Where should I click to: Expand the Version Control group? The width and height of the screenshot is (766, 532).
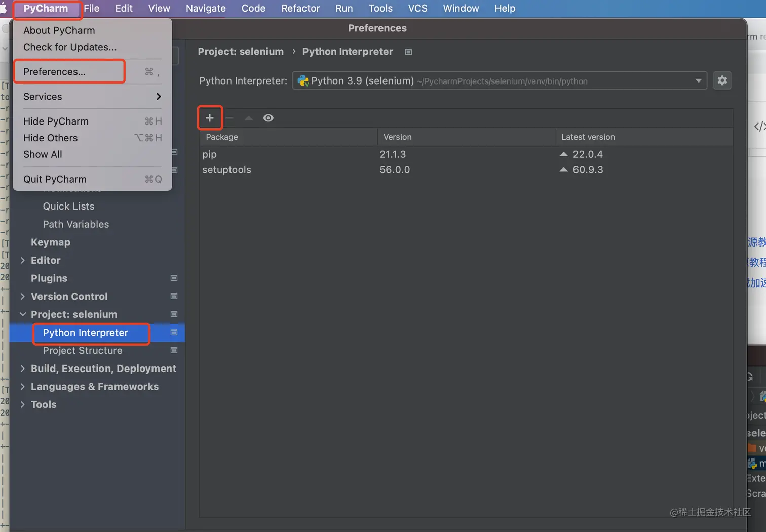23,296
